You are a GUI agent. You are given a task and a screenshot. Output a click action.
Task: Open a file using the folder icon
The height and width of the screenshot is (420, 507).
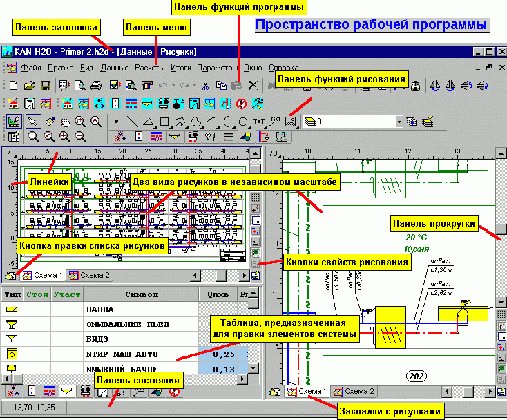click(x=30, y=86)
